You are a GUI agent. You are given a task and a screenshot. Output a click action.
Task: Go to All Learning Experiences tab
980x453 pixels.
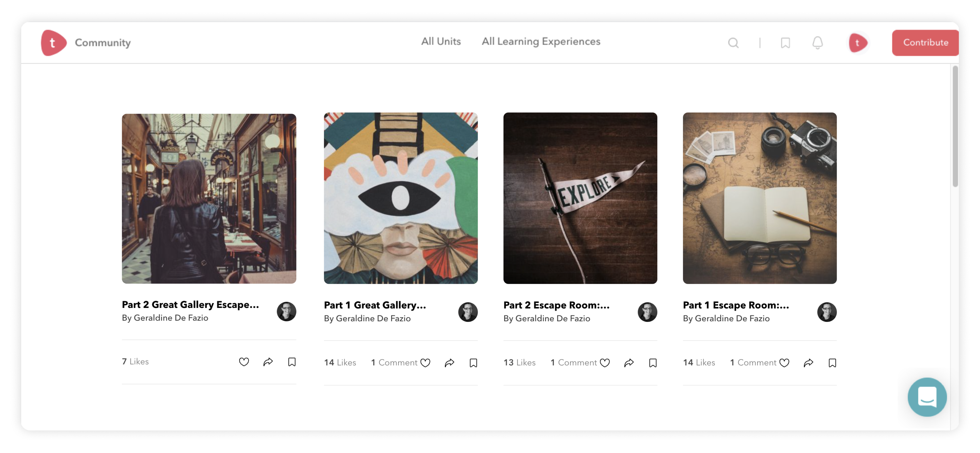click(x=541, y=42)
